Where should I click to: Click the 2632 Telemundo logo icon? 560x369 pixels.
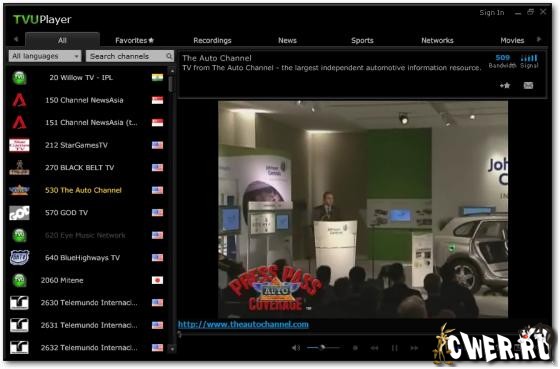coord(19,348)
